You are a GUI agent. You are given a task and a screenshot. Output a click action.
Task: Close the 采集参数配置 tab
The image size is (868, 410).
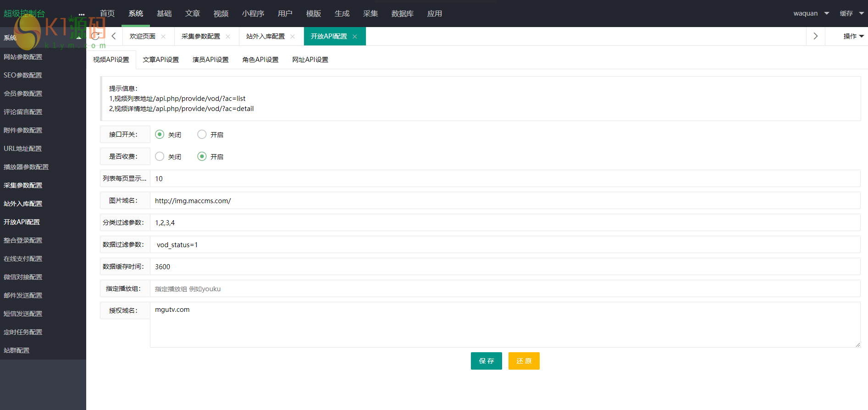pos(228,37)
